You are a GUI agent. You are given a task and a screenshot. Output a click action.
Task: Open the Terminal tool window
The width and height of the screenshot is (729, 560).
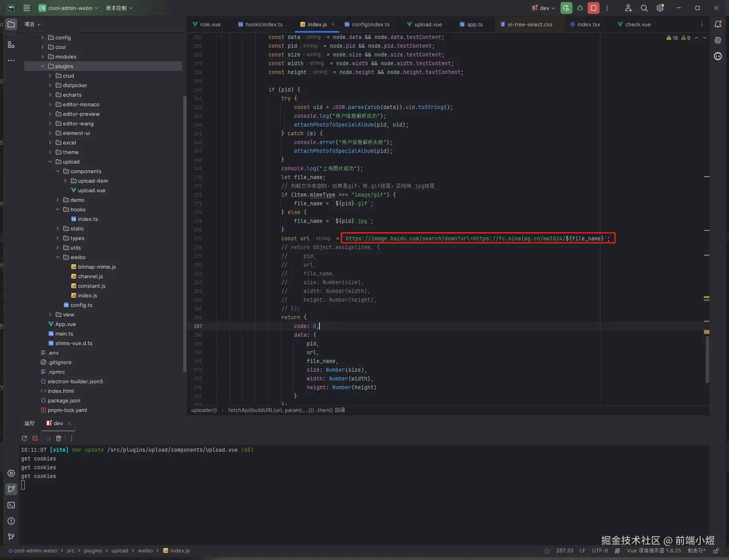pyautogui.click(x=11, y=505)
